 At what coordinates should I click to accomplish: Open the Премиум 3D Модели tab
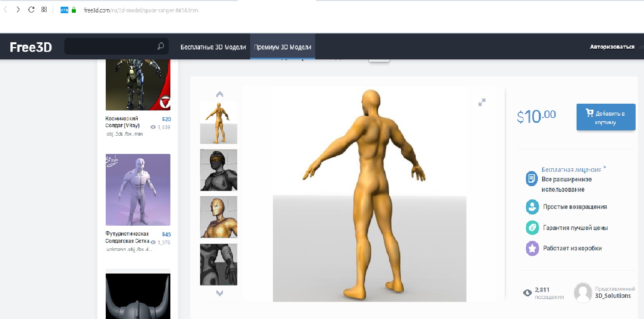coord(282,47)
